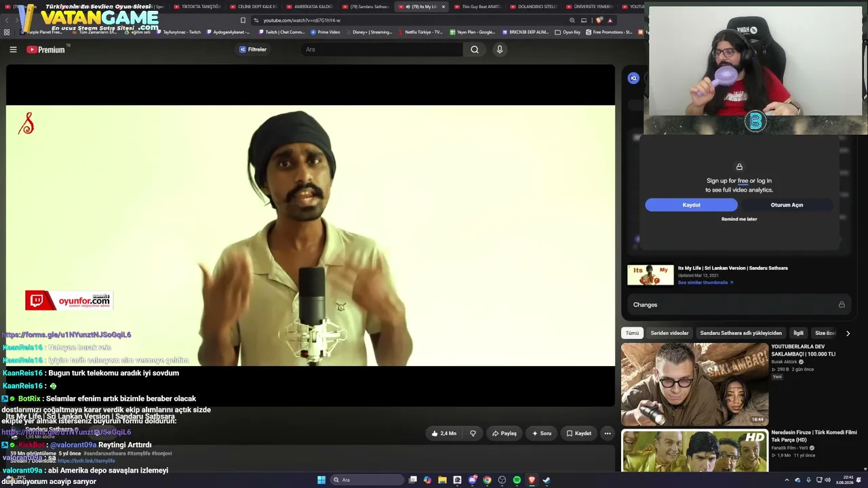The width and height of the screenshot is (868, 488).
Task: Open the YouTube hamburger guide menu
Action: pyautogui.click(x=13, y=49)
